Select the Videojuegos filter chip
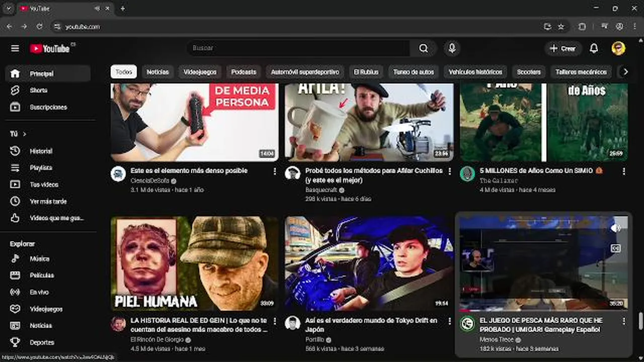644x362 pixels. click(200, 72)
